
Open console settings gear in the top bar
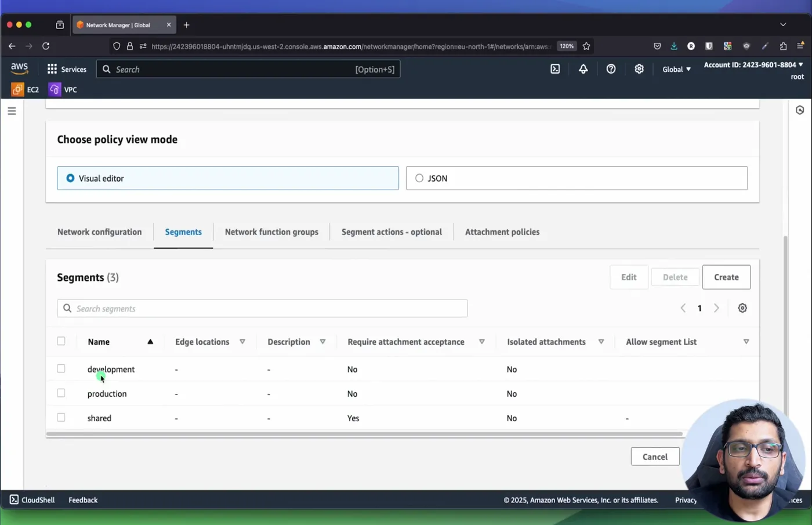pos(639,69)
